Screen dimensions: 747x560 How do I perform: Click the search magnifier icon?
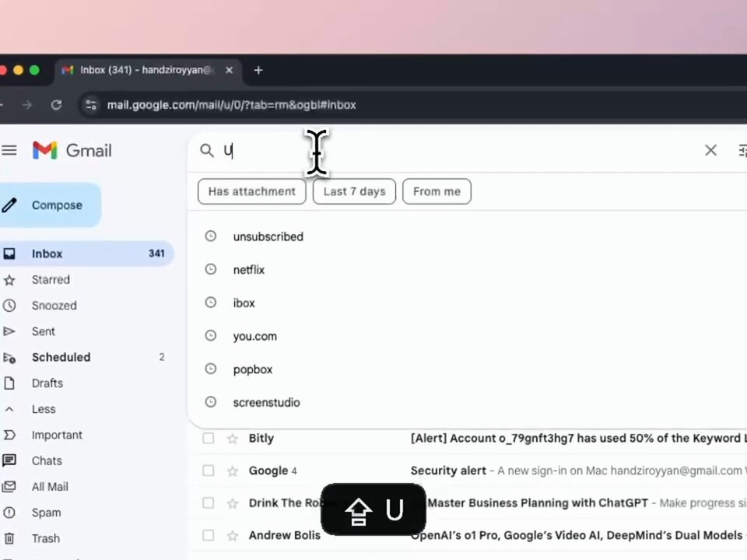[x=207, y=150]
